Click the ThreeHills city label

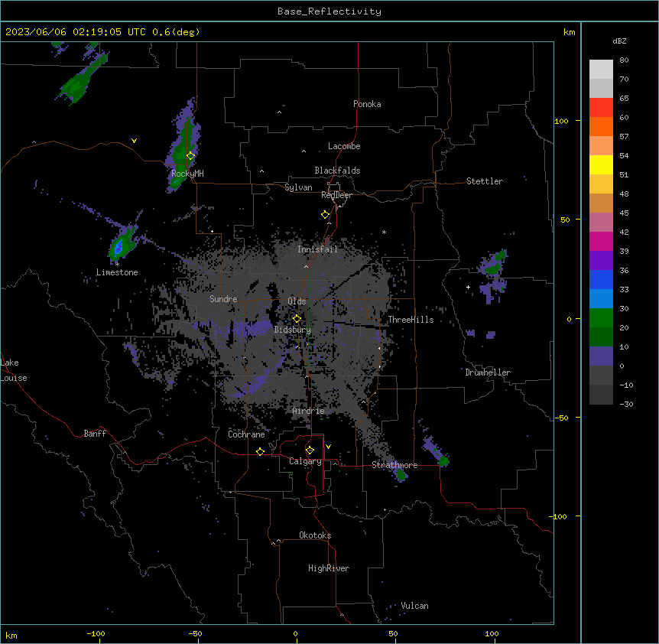pos(411,320)
